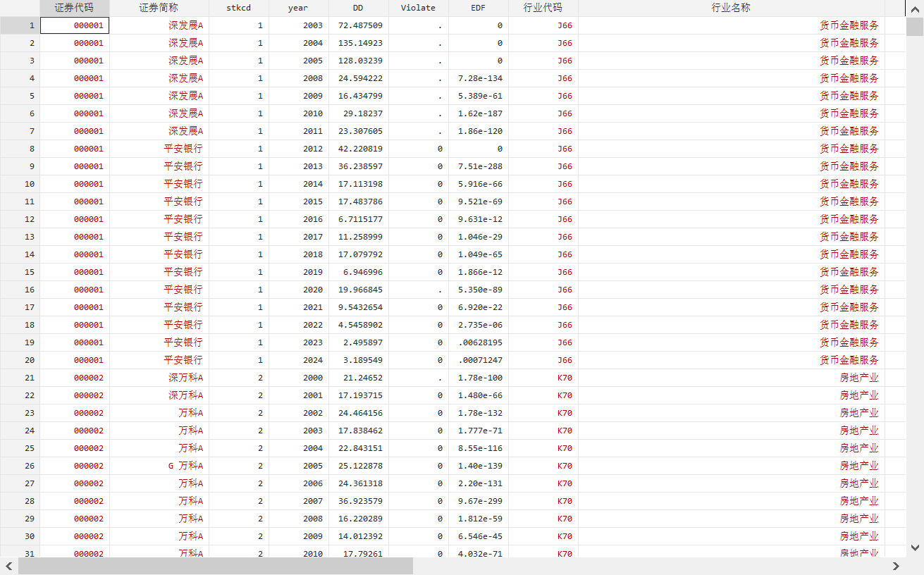
Task: Click the year column header
Action: (299, 8)
